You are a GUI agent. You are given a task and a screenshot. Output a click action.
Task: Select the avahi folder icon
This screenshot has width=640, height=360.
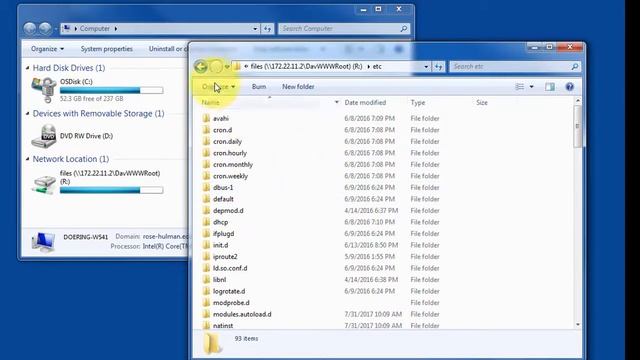coord(207,118)
